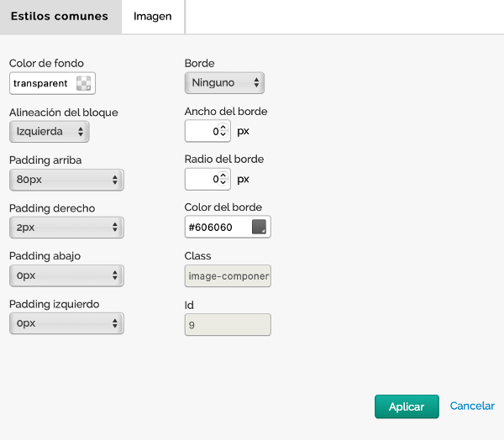Viewport: 504px width, 440px height.
Task: Increase Radio del borde with up arrow
Action: [x=223, y=175]
